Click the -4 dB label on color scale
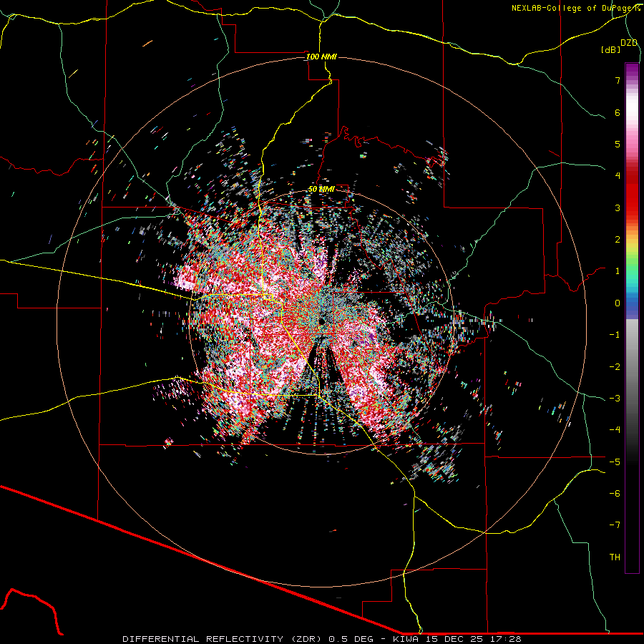This screenshot has width=644, height=644. [x=615, y=430]
